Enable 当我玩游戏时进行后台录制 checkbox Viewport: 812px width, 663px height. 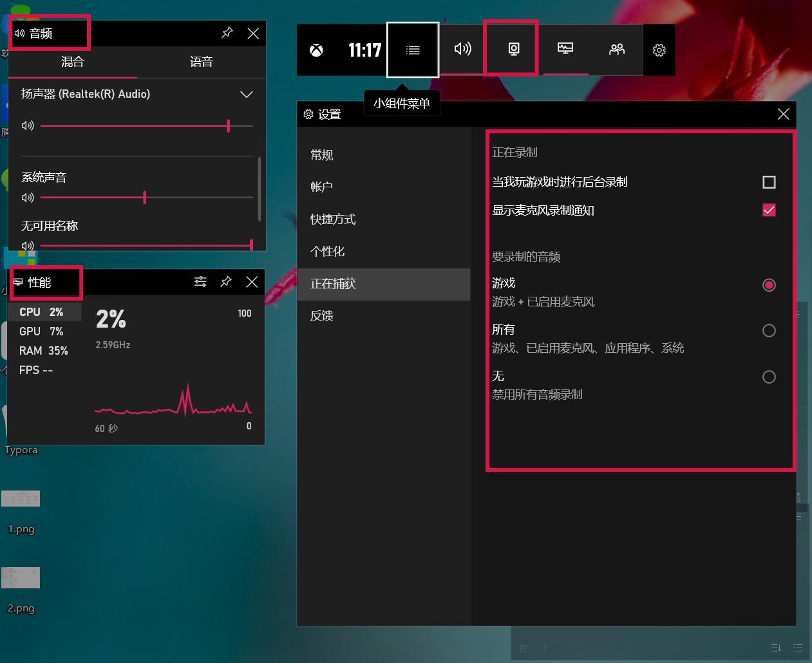tap(768, 182)
